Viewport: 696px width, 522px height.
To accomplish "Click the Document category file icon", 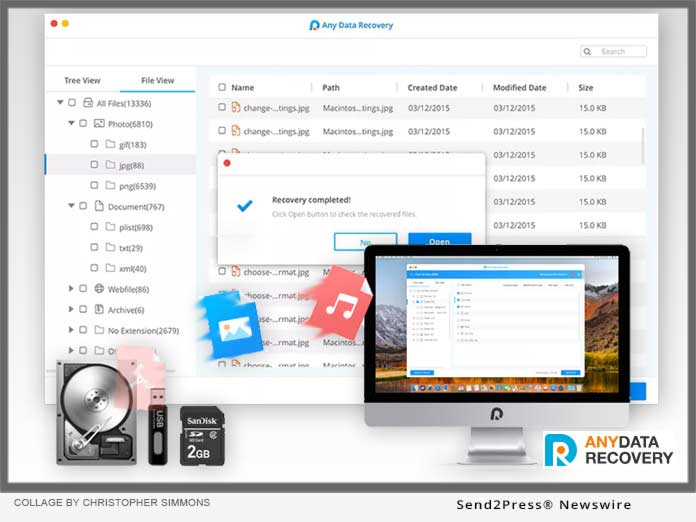I will pyautogui.click(x=99, y=206).
